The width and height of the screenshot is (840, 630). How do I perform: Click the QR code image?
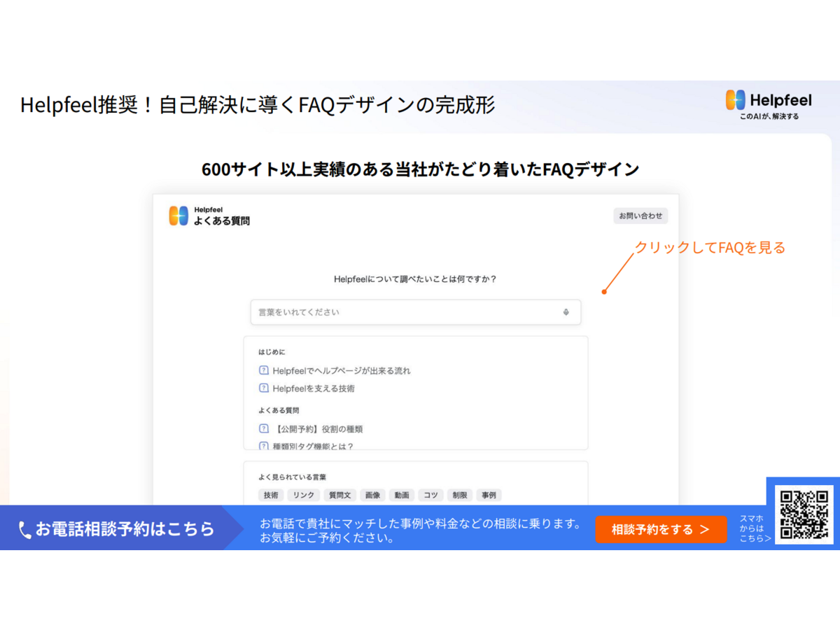pos(804,514)
